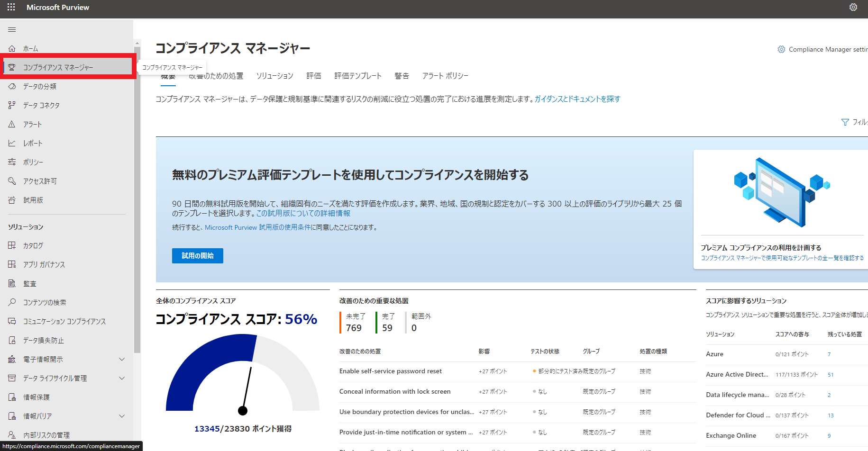Screen dimensions: 868x451
Task: Click the sidebar vertical scrollbar
Action: click(x=137, y=199)
